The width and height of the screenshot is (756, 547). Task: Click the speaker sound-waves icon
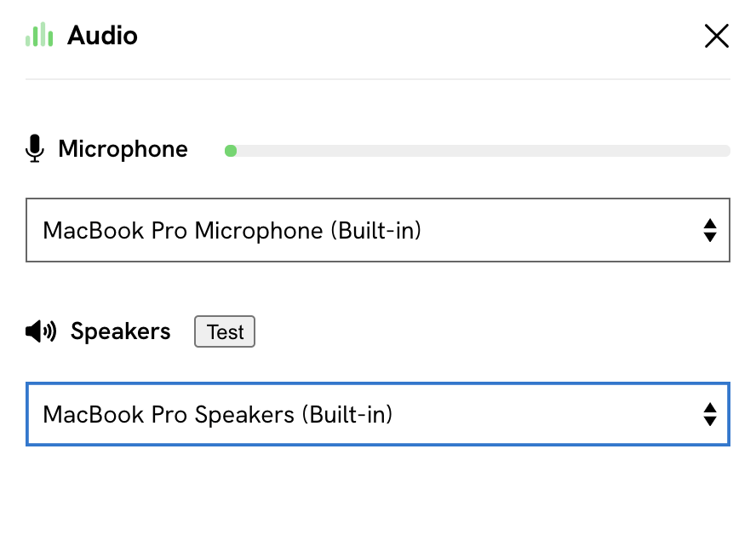(x=41, y=331)
